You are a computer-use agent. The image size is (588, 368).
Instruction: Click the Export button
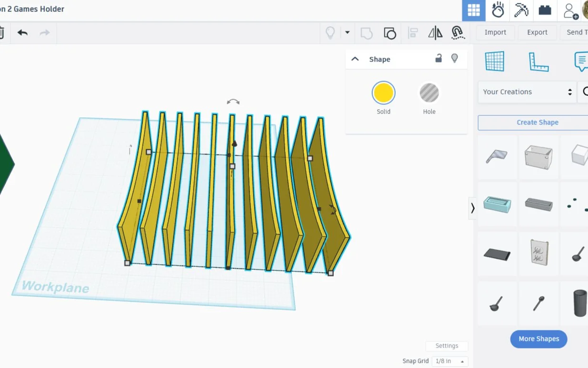tap(537, 32)
